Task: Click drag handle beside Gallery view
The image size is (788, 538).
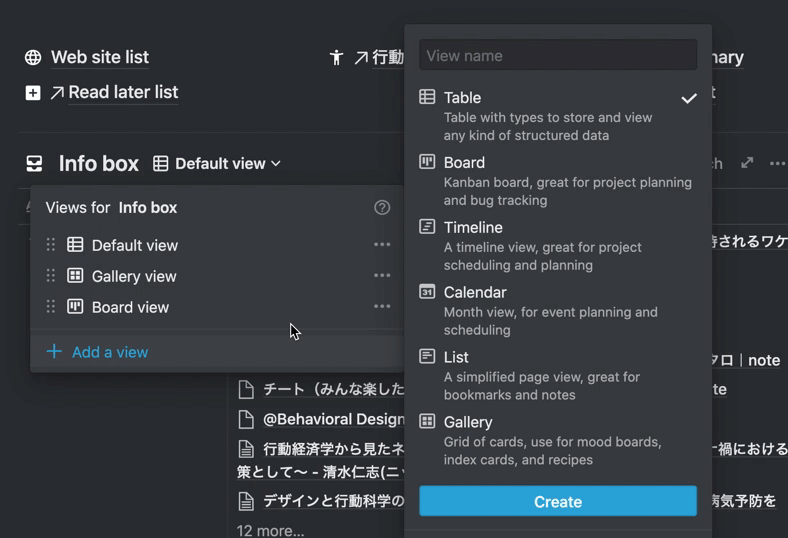Action: point(51,276)
